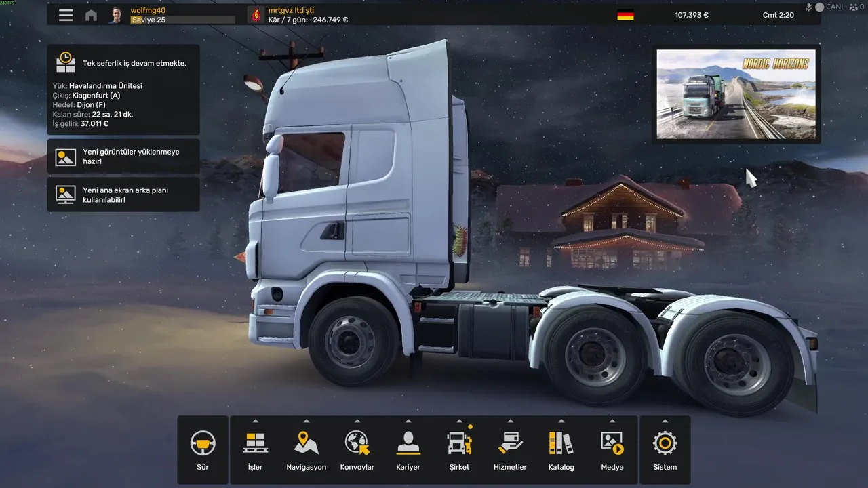
Task: Click the Cmt 2:20 game clock
Action: coord(778,15)
